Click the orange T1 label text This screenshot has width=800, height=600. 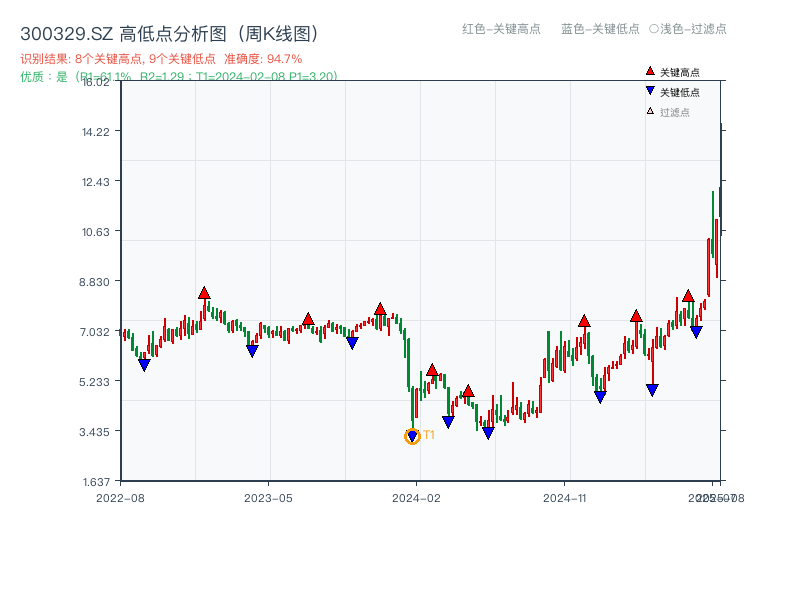(x=429, y=435)
